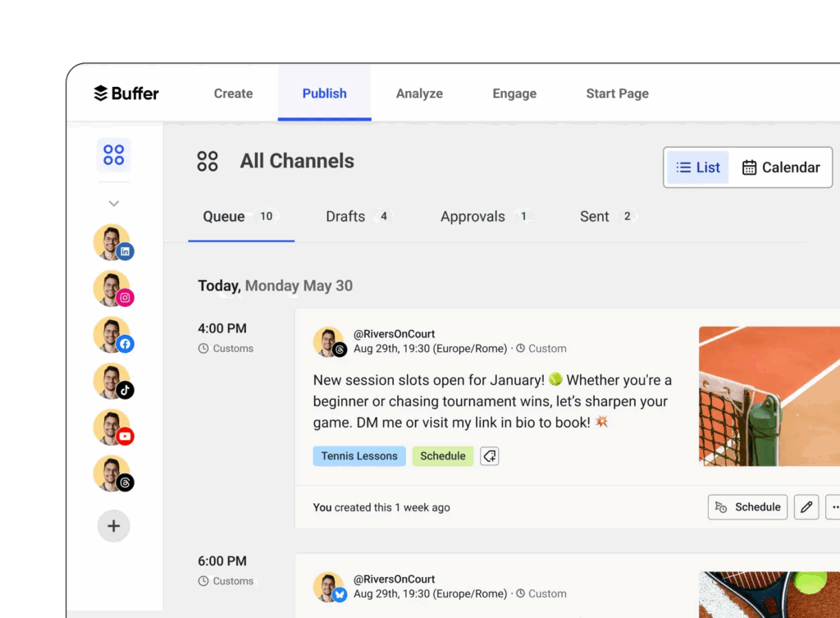Click the Buffer logo
The image size is (840, 618).
tap(126, 94)
